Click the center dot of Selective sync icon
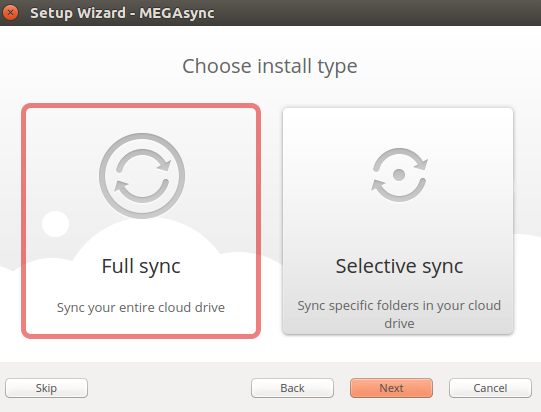Image resolution: width=541 pixels, height=412 pixels. (x=399, y=175)
